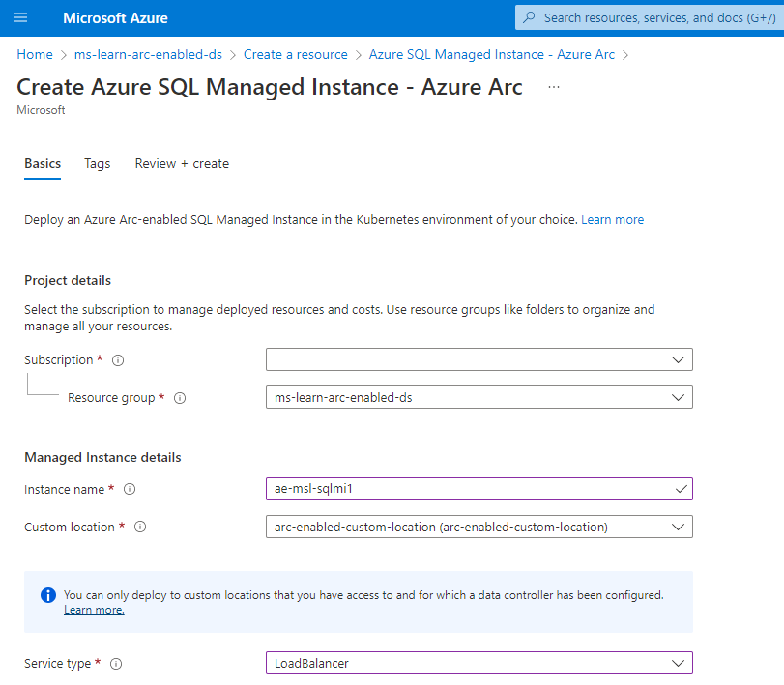The width and height of the screenshot is (784, 685).
Task: Expand the Custom location dropdown
Action: point(479,527)
